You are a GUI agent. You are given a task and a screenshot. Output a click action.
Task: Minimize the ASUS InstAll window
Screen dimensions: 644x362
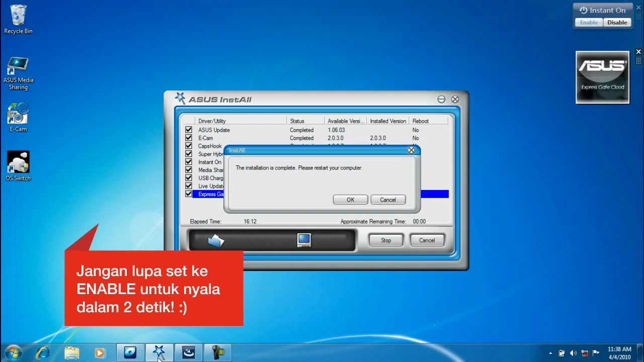[x=441, y=100]
